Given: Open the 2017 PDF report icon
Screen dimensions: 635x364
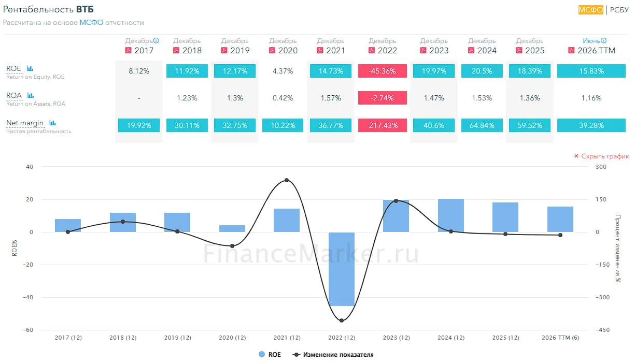Looking at the screenshot, I should [x=129, y=50].
